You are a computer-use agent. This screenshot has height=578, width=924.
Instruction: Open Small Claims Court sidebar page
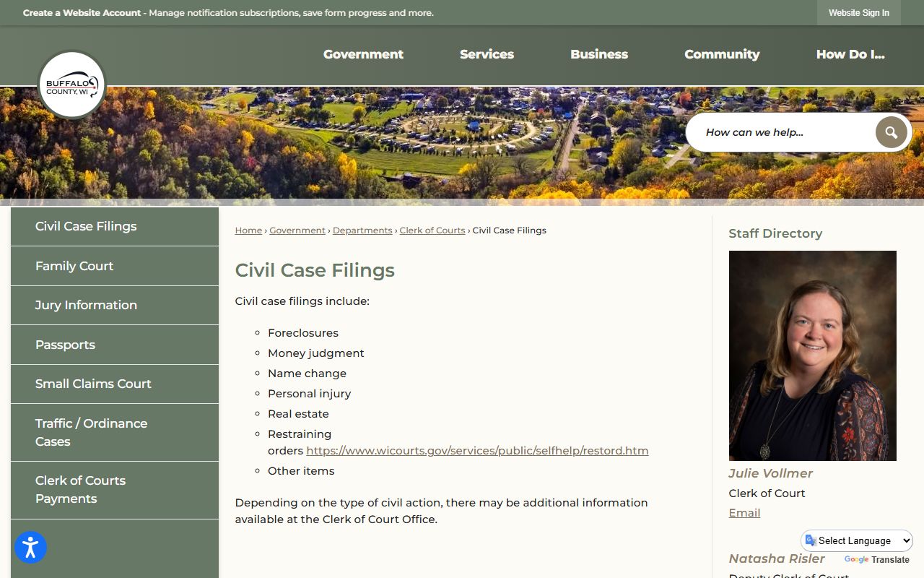point(115,384)
